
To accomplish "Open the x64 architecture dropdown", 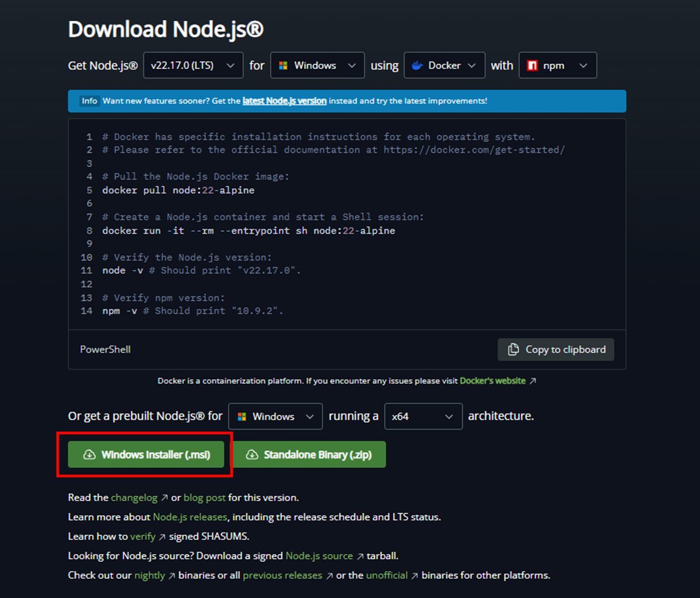I will point(423,416).
